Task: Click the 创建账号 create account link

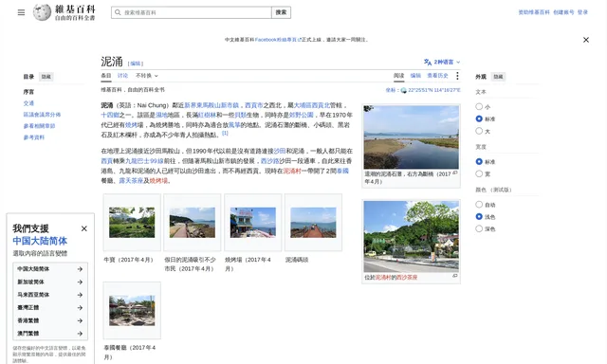Action: point(563,12)
